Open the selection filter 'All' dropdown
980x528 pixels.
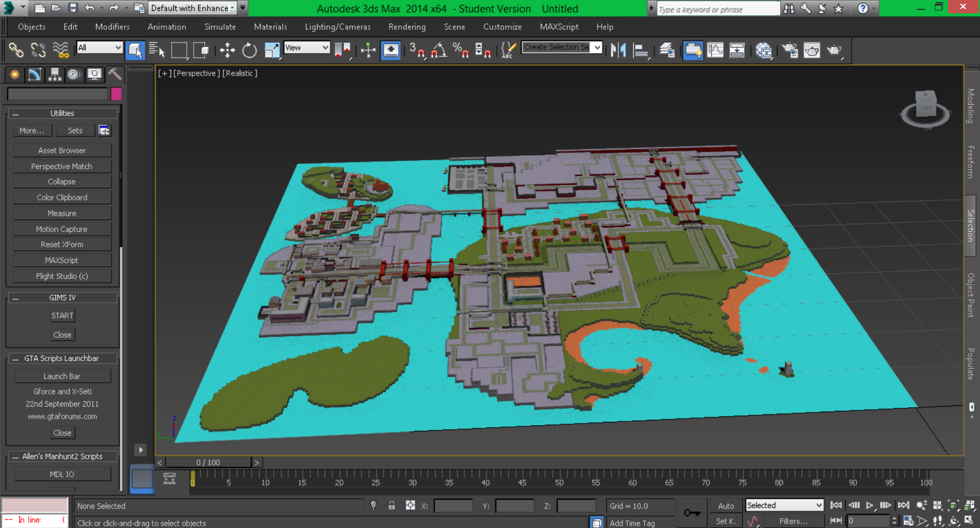coord(99,47)
